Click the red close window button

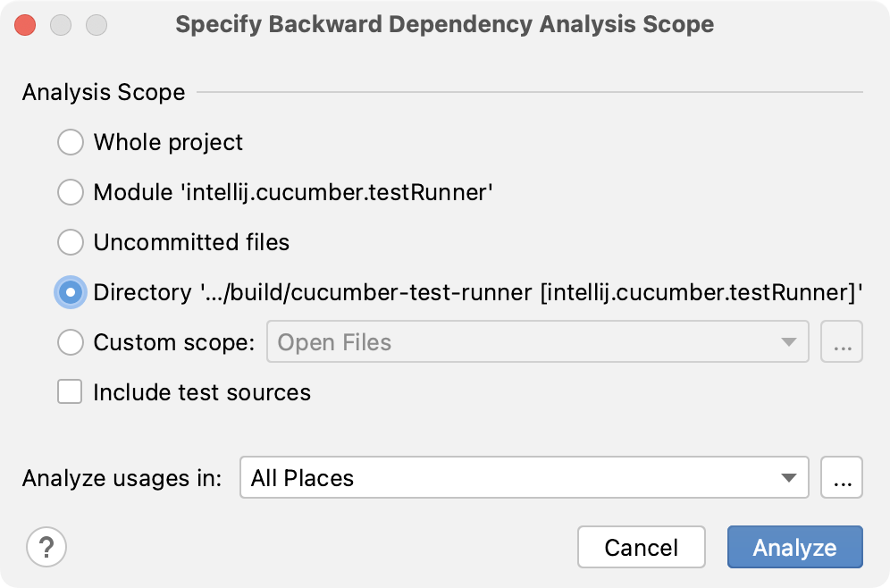(x=25, y=25)
